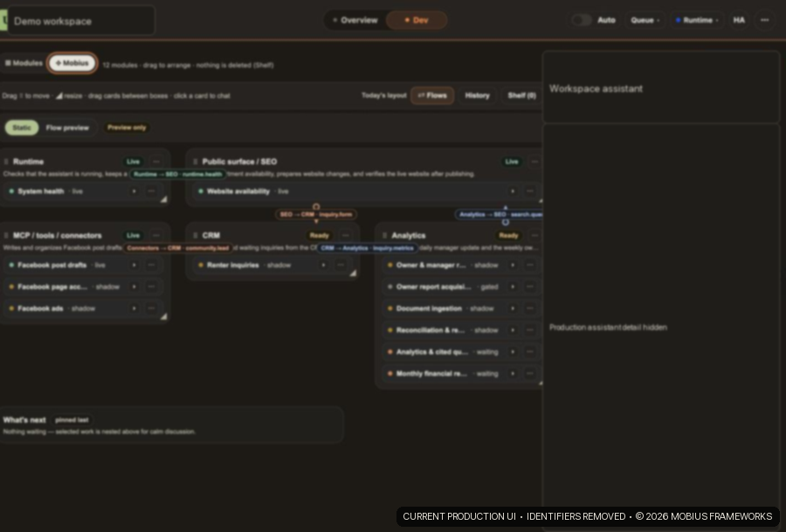The width and height of the screenshot is (786, 532).
Task: Run the Owner & manager card
Action: (513, 265)
